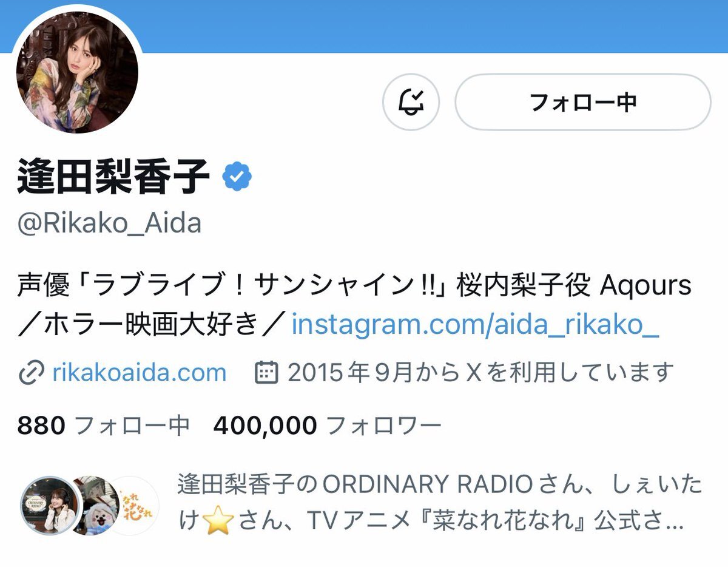728x567 pixels.
Task: Select the @Rikako_Aida handle text
Action: [109, 224]
